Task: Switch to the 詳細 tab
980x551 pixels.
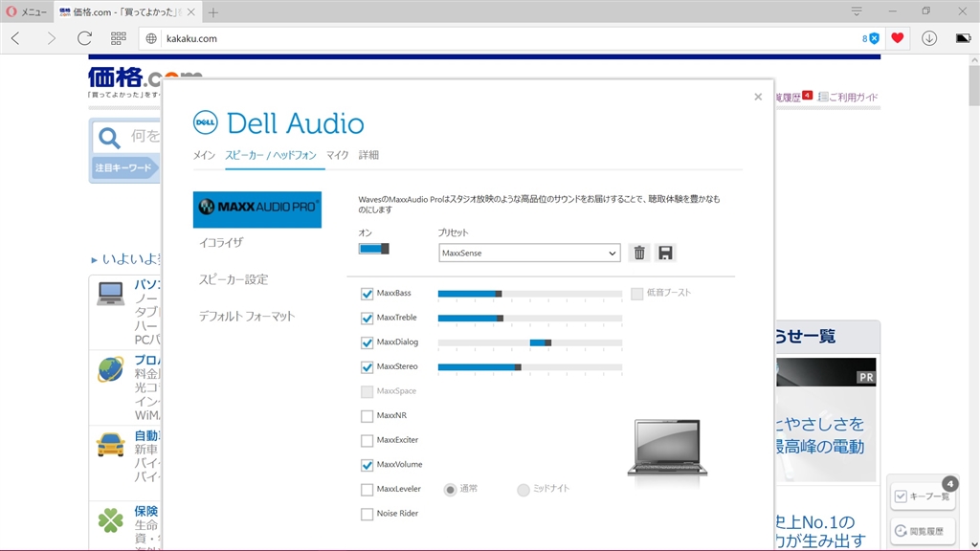Action: tap(368, 155)
